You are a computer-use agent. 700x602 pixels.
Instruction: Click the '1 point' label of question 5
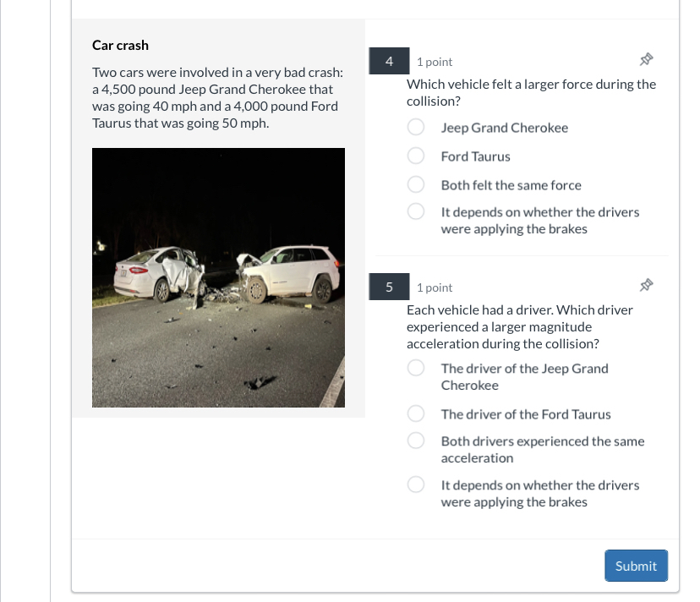(435, 287)
